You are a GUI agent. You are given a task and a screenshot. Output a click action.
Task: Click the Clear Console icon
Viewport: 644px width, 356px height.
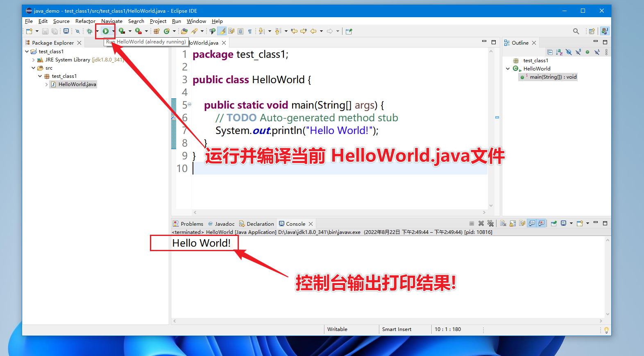pos(503,223)
